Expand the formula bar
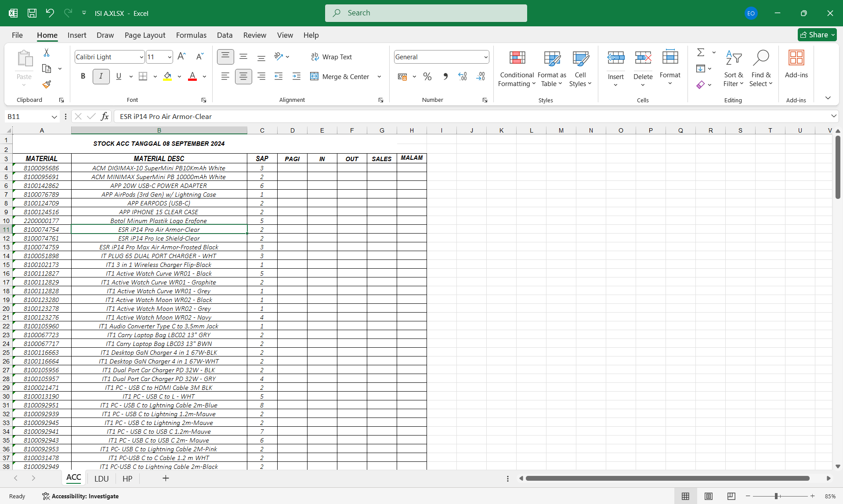 tap(833, 116)
